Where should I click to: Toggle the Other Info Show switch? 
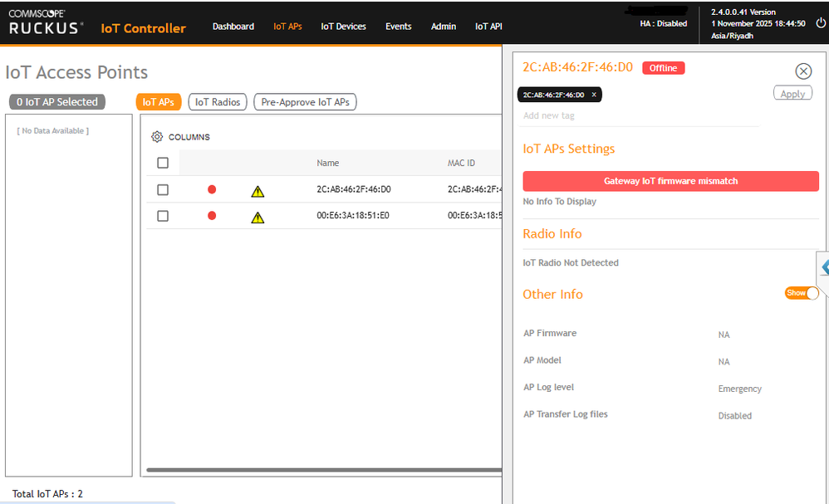802,293
